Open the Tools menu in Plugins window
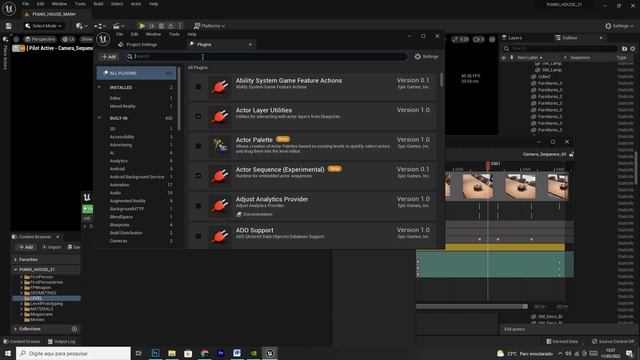 [174, 34]
